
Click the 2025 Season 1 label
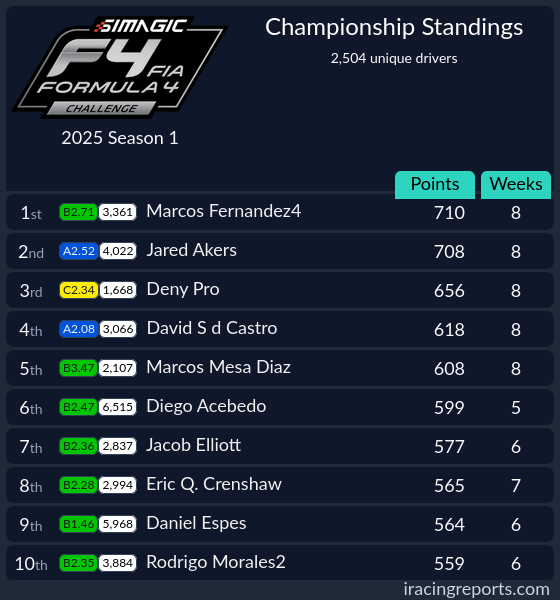120,138
